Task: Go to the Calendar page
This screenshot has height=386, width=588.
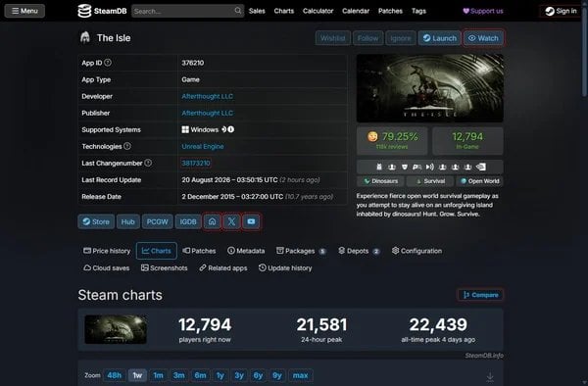Action: [x=356, y=11]
